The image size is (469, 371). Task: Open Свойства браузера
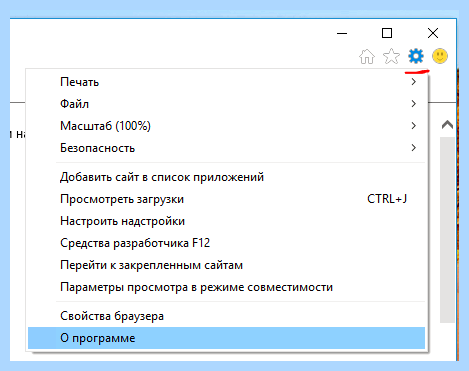pos(226,316)
